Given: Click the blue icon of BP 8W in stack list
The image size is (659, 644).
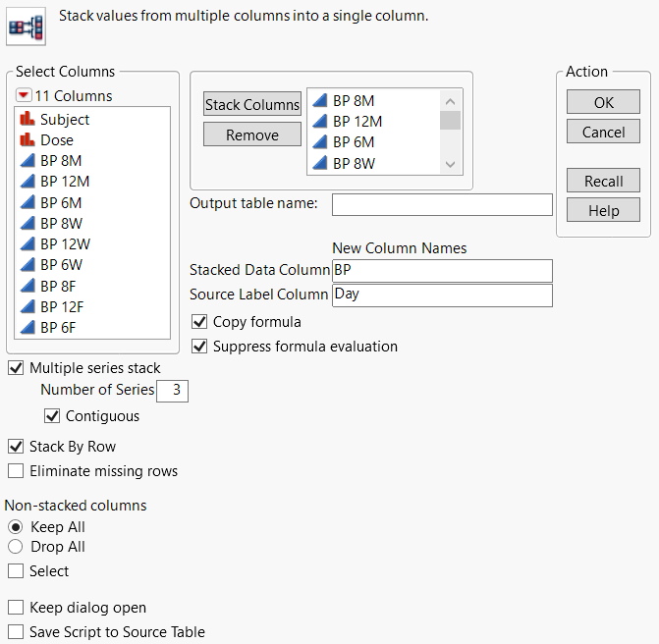Looking at the screenshot, I should click(x=319, y=164).
